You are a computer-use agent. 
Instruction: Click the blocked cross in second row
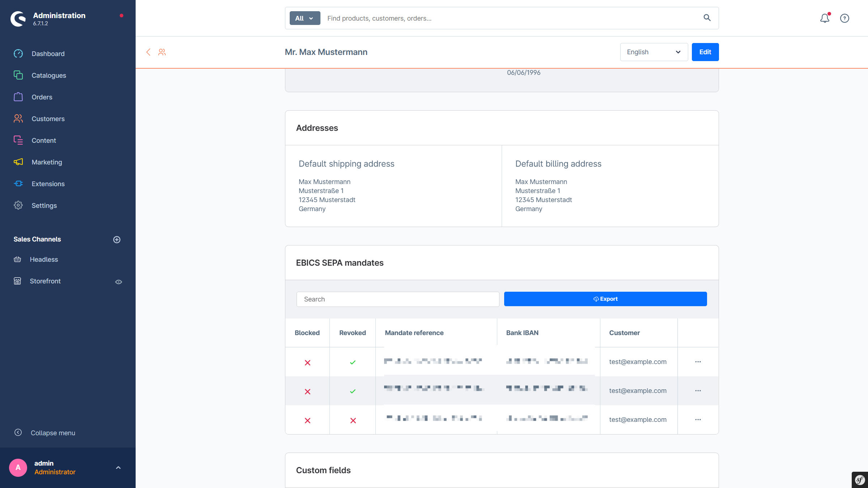pyautogui.click(x=307, y=391)
